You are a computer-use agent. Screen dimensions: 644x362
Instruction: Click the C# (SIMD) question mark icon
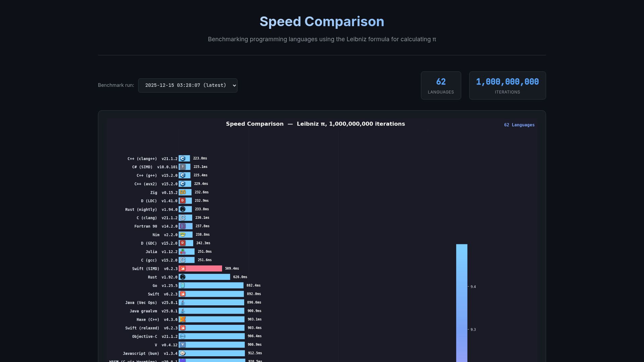pos(182,167)
